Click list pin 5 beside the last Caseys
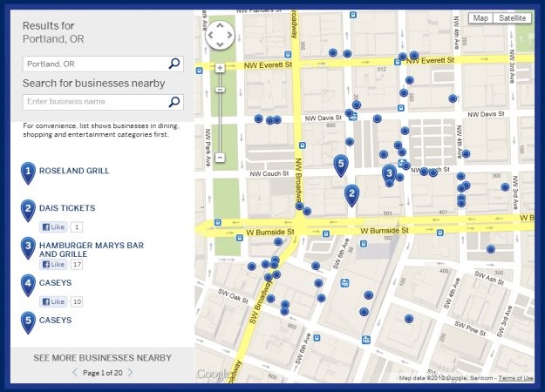 [28, 322]
